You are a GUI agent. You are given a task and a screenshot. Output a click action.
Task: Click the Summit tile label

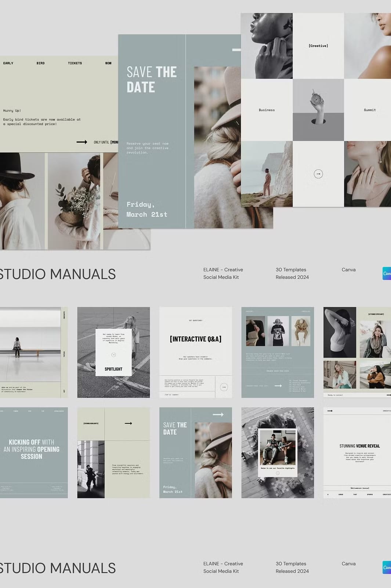pos(370,110)
